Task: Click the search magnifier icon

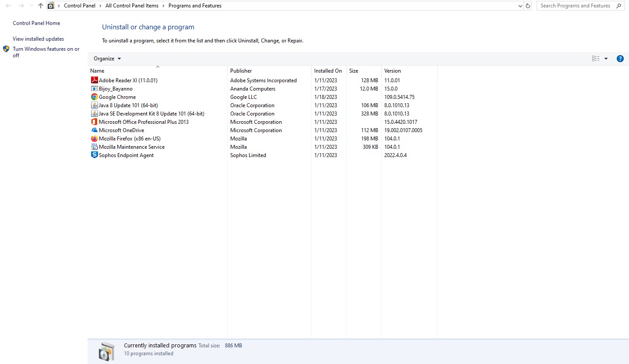Action: (x=619, y=6)
